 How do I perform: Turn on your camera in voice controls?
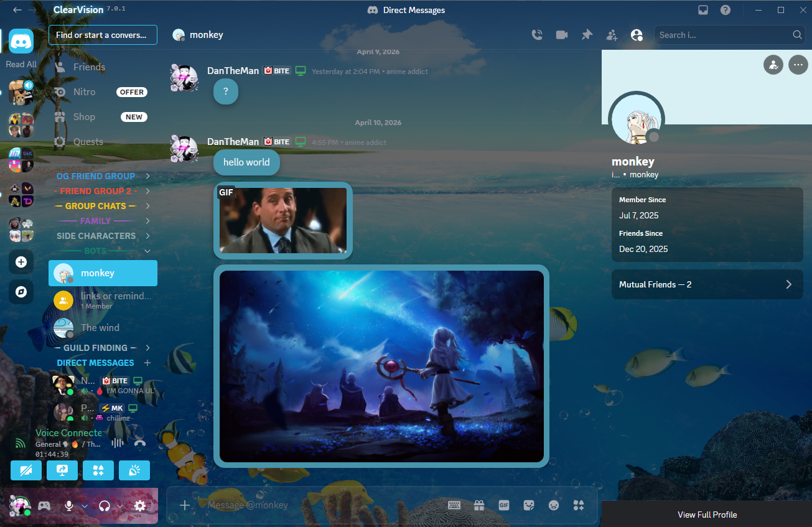tap(26, 470)
